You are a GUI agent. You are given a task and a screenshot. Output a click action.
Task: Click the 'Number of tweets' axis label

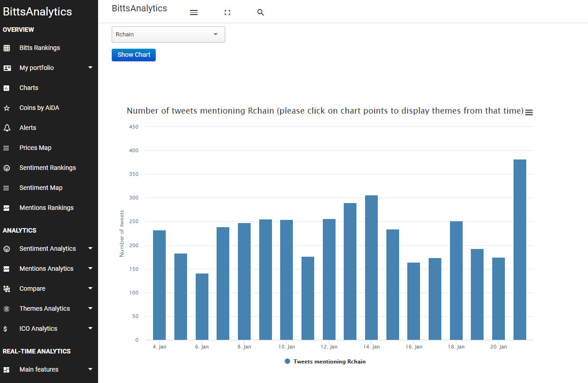coord(122,234)
